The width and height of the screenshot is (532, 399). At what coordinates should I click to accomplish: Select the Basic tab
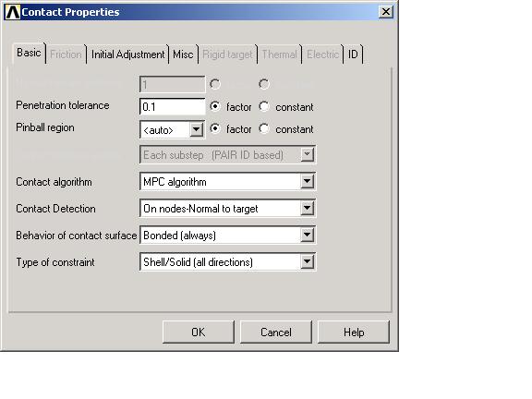29,53
